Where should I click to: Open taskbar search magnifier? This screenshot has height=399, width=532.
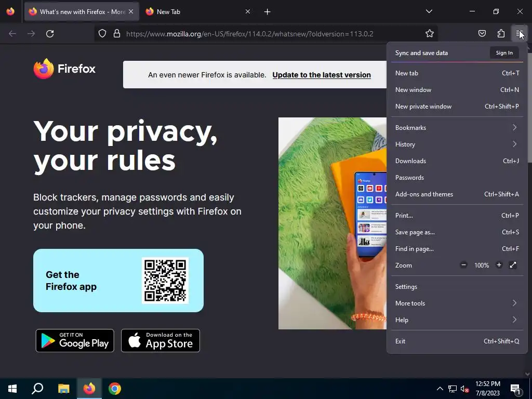click(37, 389)
